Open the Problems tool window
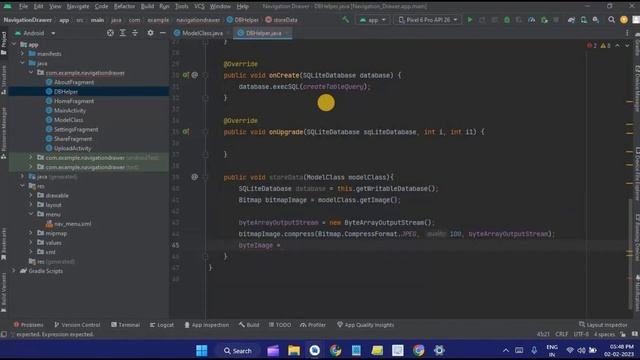The image size is (640, 360). tap(28, 325)
